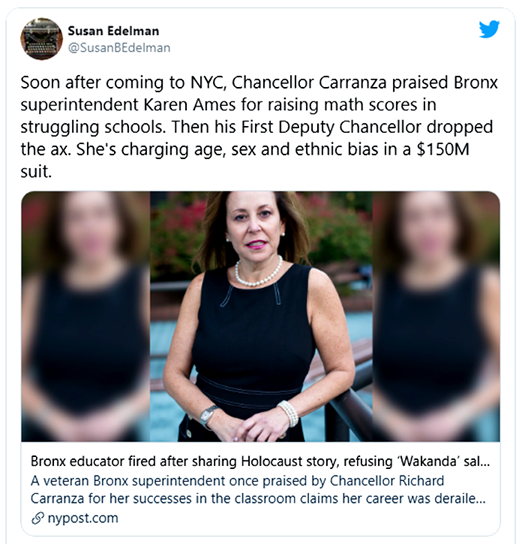The height and width of the screenshot is (544, 525).
Task: Click the wristwatch in the photo
Action: pos(208,415)
